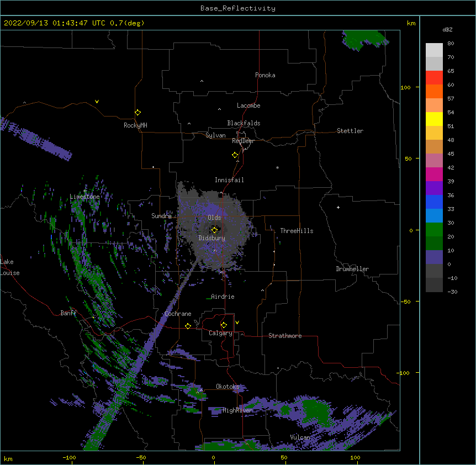Screen dimensions: 476x465
Task: Click the Okotoks city label
Action: click(x=228, y=387)
